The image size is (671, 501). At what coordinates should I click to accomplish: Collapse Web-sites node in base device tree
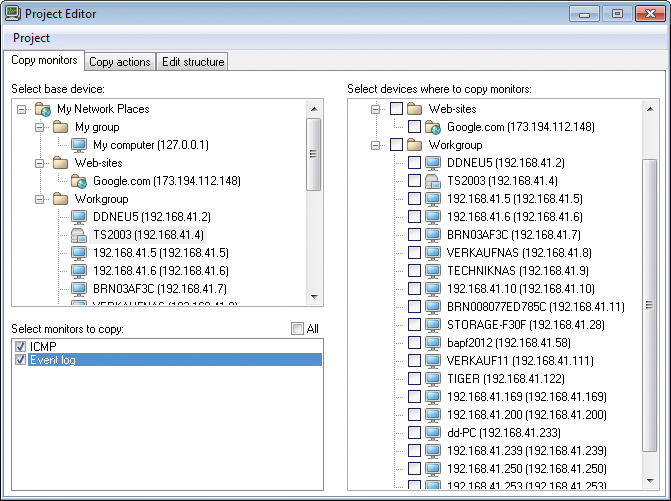click(x=39, y=163)
